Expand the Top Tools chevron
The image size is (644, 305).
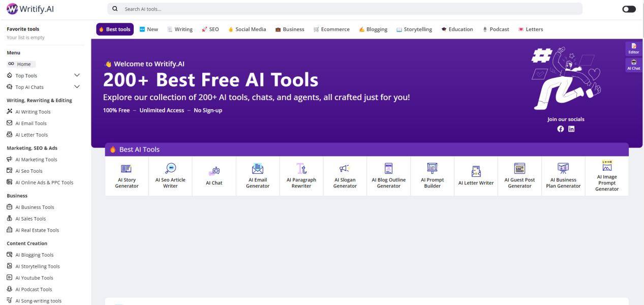pyautogui.click(x=77, y=75)
